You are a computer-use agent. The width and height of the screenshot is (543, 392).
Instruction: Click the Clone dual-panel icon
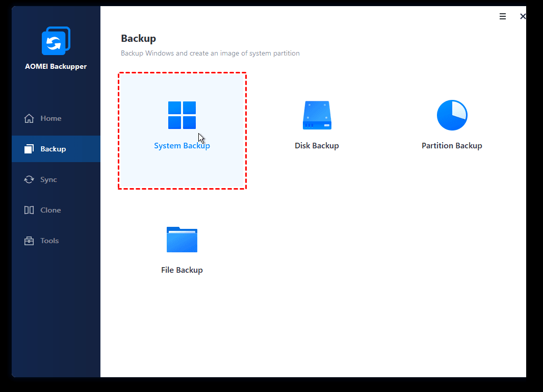pyautogui.click(x=29, y=210)
